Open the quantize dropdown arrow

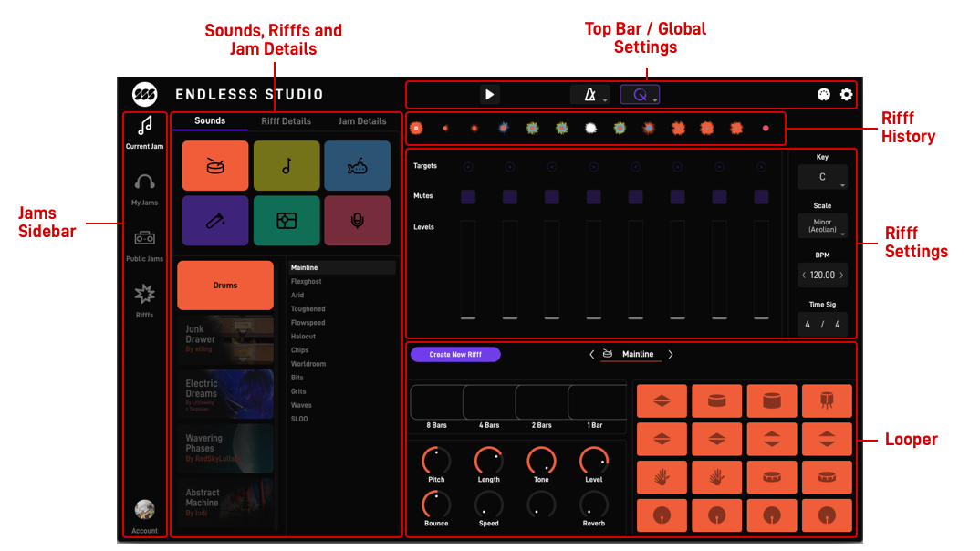[x=654, y=100]
